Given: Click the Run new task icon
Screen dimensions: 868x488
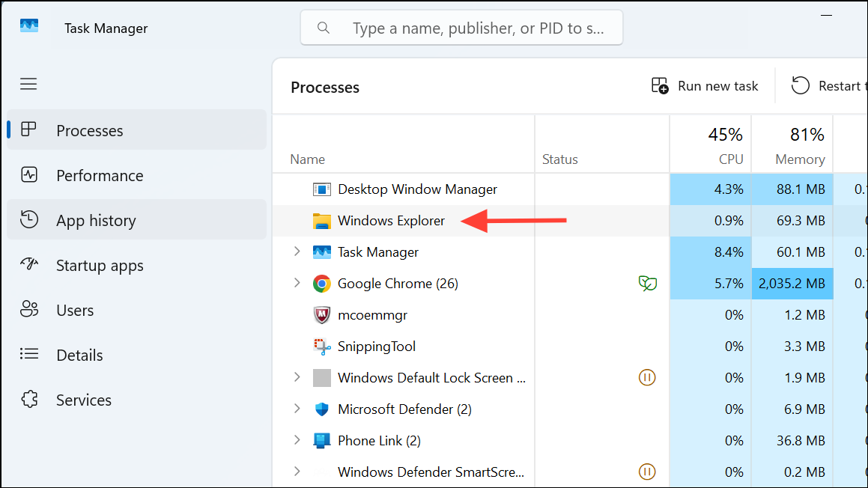Looking at the screenshot, I should (660, 86).
